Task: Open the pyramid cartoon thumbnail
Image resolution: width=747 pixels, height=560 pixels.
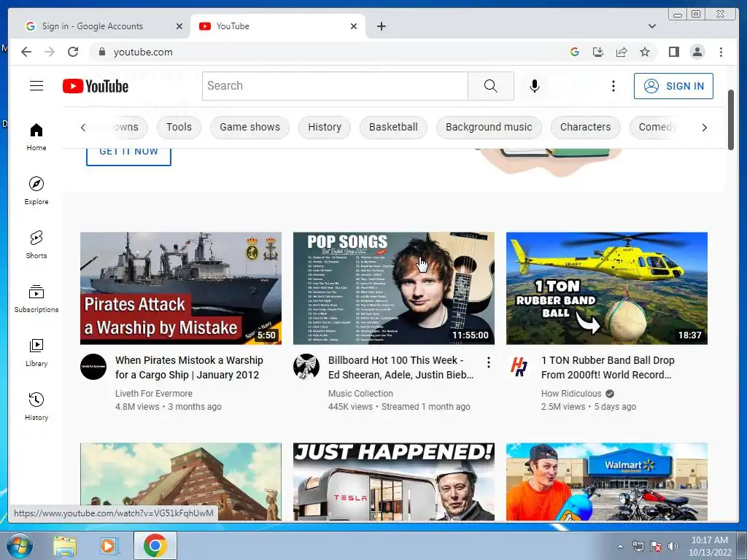Action: [181, 481]
